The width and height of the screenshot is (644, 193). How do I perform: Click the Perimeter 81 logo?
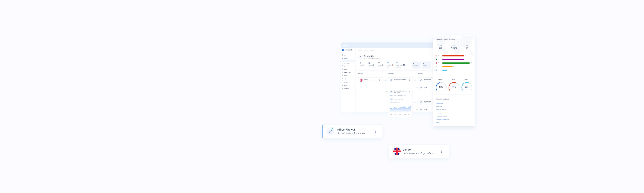(x=347, y=50)
